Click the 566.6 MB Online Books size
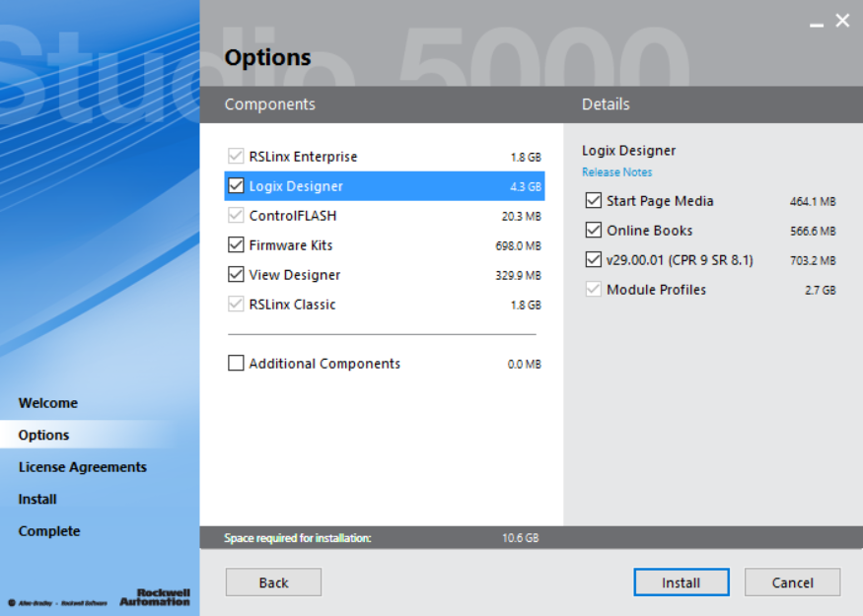Screen dimensions: 863x616 [813, 231]
